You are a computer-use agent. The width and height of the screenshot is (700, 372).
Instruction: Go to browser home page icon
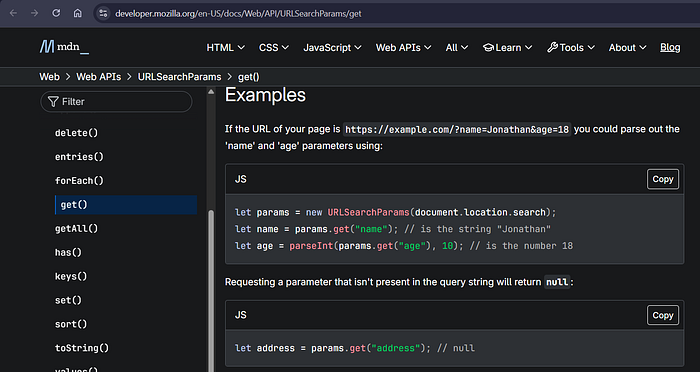click(78, 13)
